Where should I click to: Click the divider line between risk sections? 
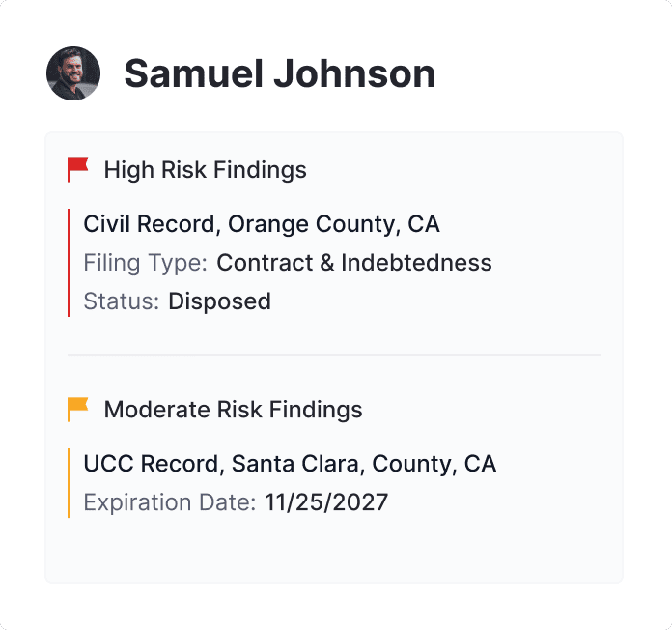334,355
